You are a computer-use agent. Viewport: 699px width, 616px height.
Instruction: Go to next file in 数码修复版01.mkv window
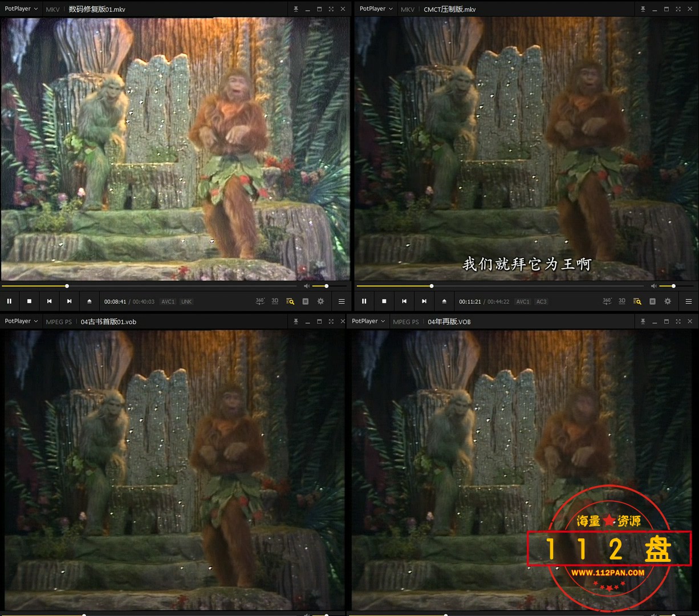[x=69, y=301]
